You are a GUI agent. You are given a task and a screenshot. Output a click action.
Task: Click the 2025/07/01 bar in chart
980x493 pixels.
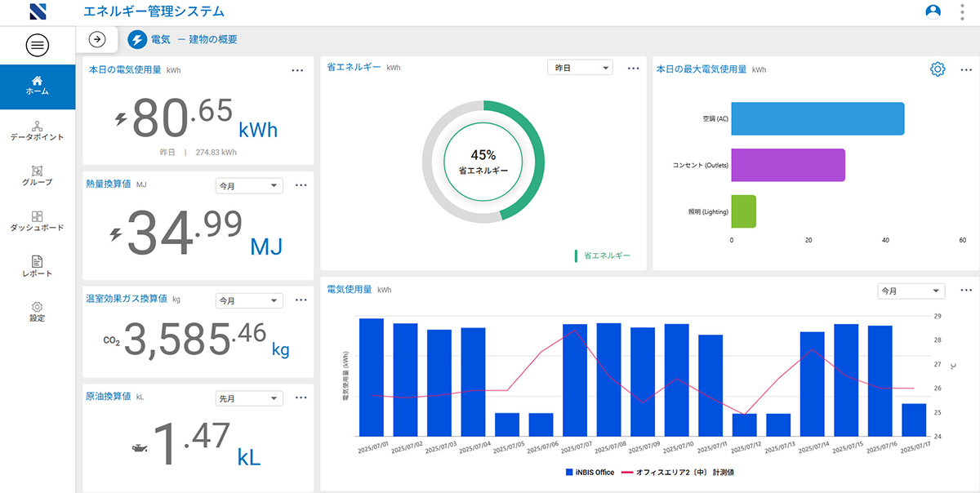[372, 377]
